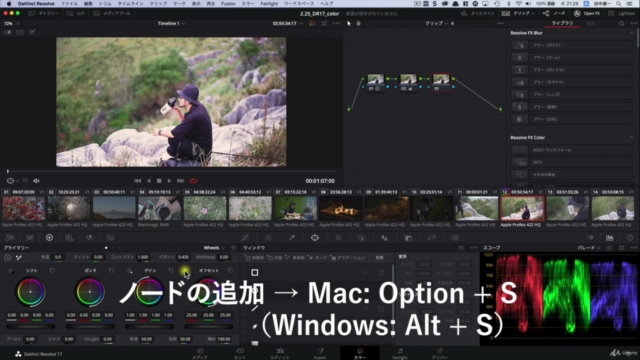Click the Lift color wheel center
The height and width of the screenshot is (360, 640).
[x=30, y=292]
